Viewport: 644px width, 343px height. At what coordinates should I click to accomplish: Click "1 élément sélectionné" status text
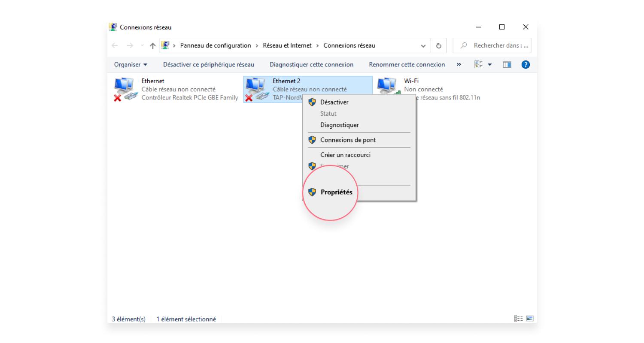tap(186, 319)
